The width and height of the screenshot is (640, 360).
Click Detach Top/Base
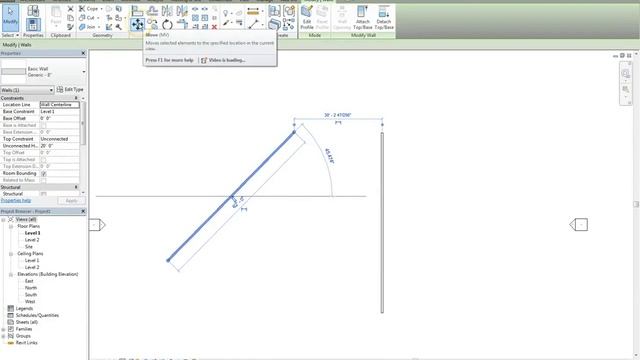pyautogui.click(x=384, y=18)
